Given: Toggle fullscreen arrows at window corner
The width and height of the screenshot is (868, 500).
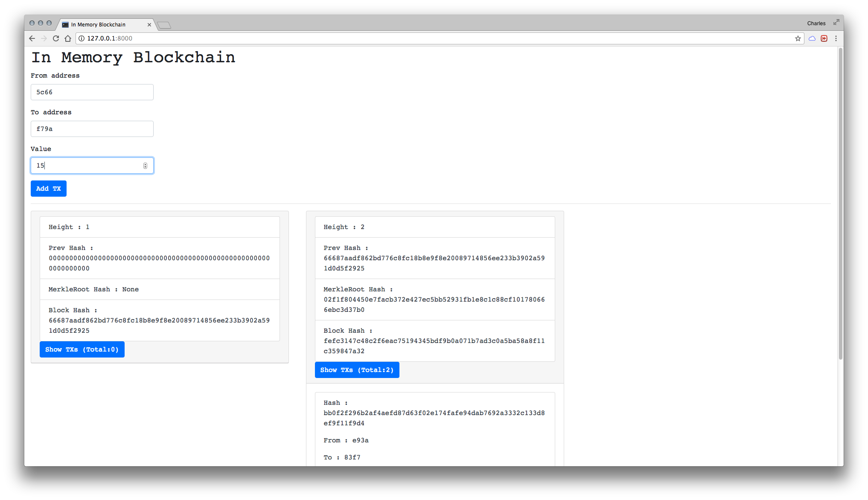Looking at the screenshot, I should (836, 22).
